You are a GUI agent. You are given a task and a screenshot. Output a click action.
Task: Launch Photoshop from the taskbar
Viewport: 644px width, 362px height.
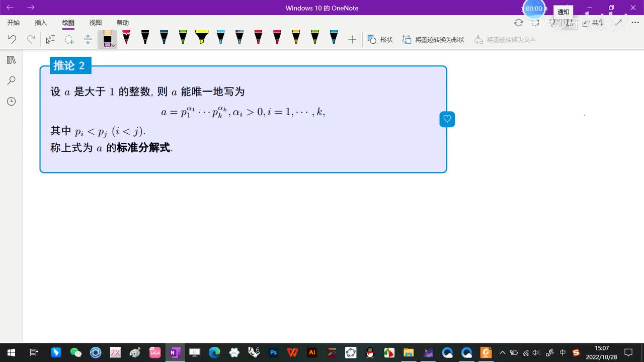(x=274, y=352)
